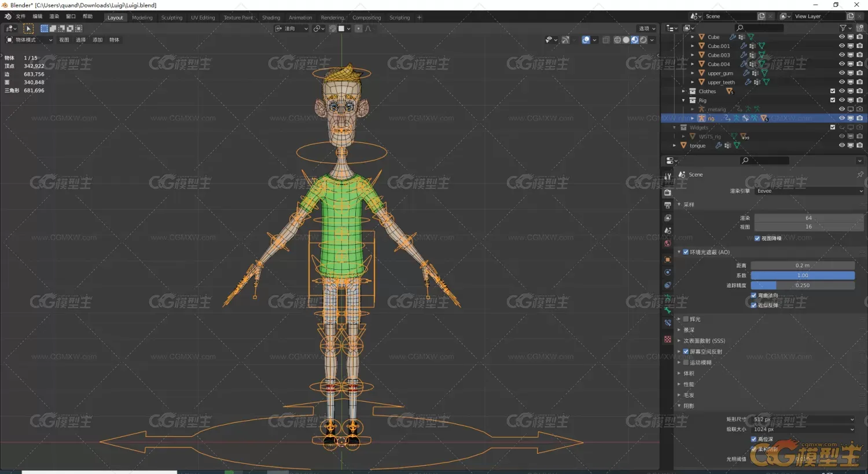Open the Output properties tab icon
Screen dimensions: 868x474
(668, 205)
